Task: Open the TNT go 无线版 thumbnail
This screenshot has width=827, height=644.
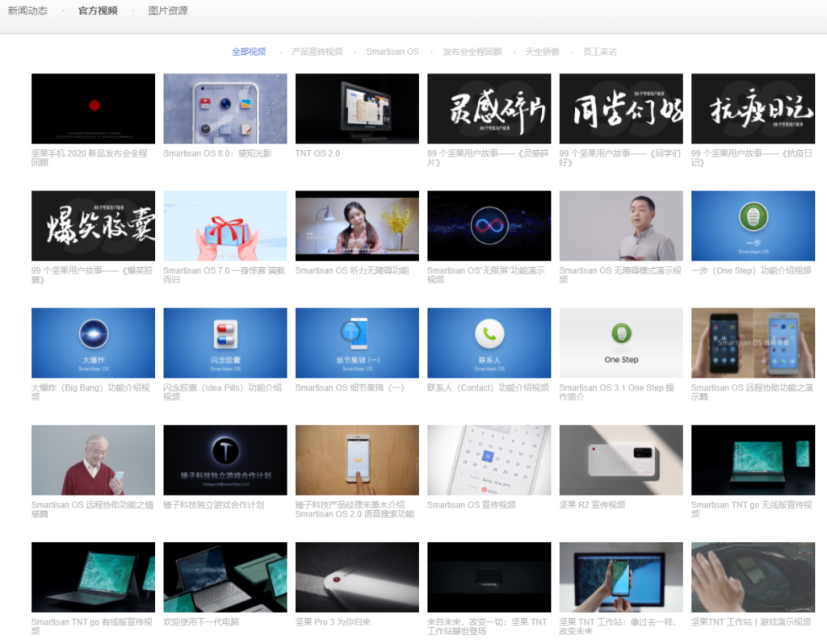Action: [x=754, y=460]
